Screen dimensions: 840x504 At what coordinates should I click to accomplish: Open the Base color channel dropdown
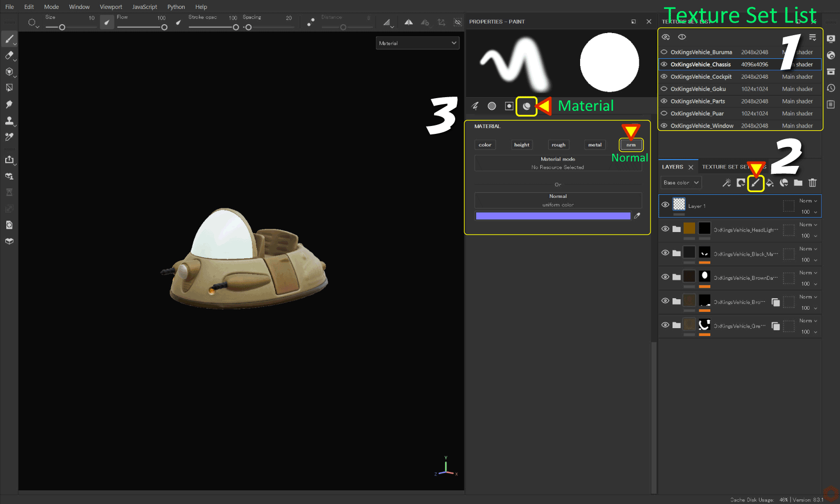681,183
